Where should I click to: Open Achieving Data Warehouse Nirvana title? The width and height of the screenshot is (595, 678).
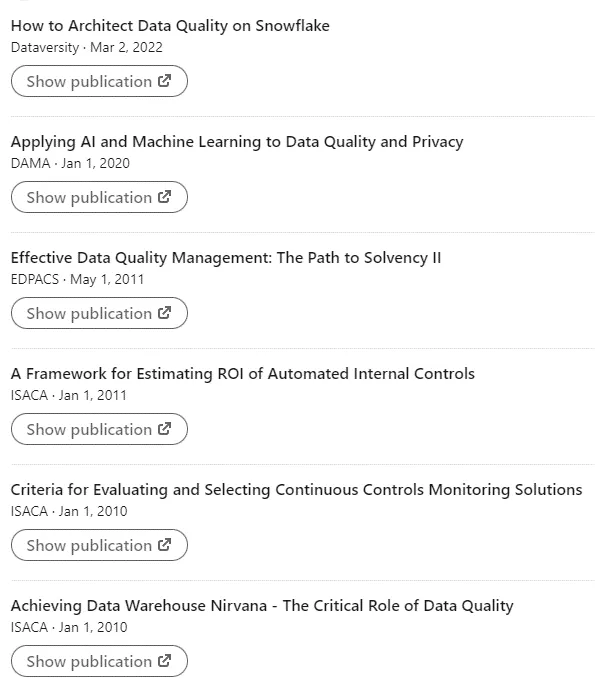tap(262, 605)
